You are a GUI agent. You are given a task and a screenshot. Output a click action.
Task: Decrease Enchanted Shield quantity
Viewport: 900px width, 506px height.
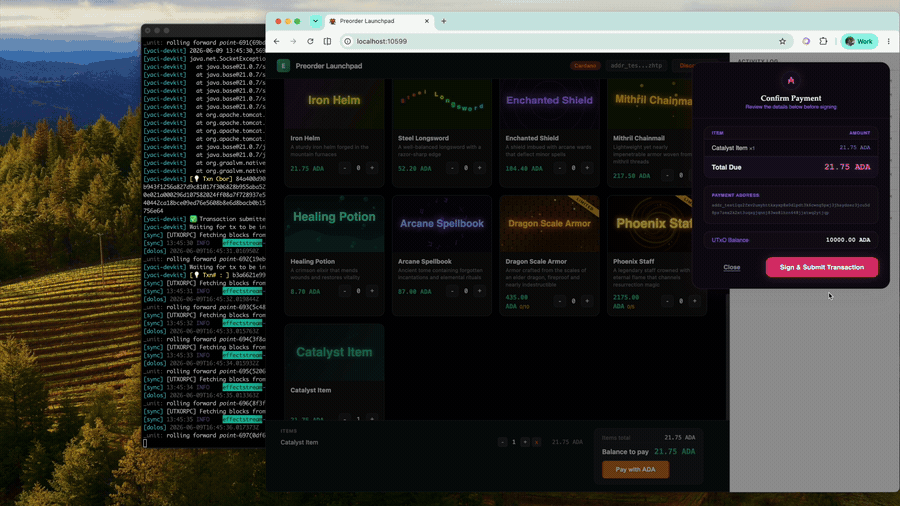click(x=560, y=168)
